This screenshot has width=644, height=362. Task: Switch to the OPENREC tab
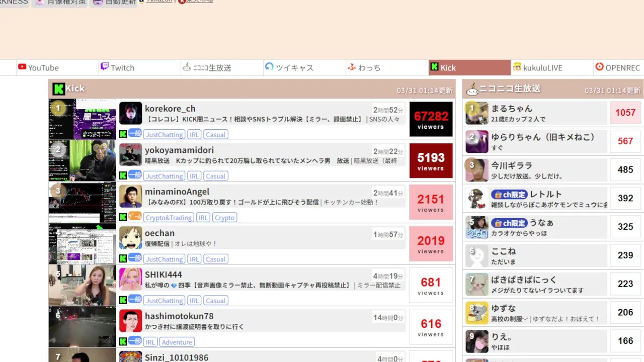(x=619, y=67)
